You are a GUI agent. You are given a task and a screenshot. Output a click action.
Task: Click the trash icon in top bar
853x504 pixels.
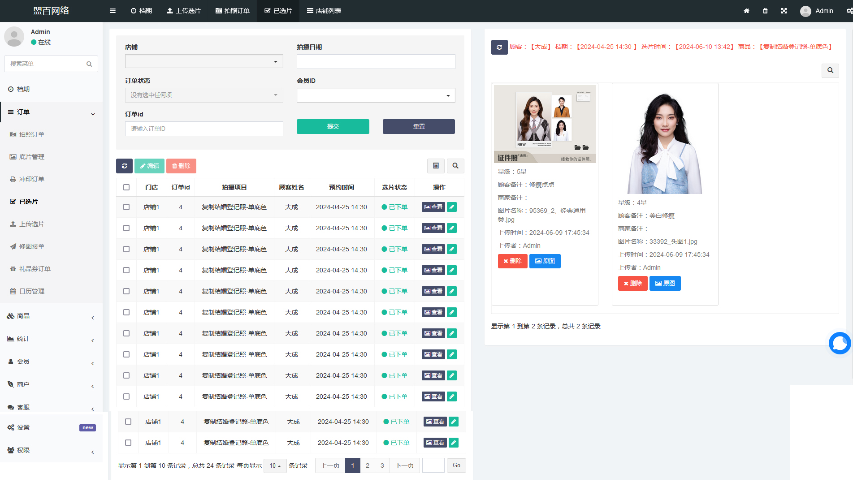(x=765, y=11)
